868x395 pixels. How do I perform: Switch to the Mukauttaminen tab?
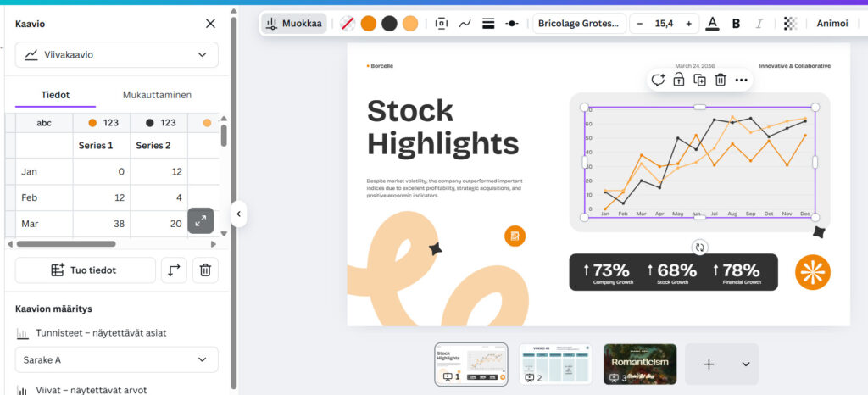(x=157, y=95)
